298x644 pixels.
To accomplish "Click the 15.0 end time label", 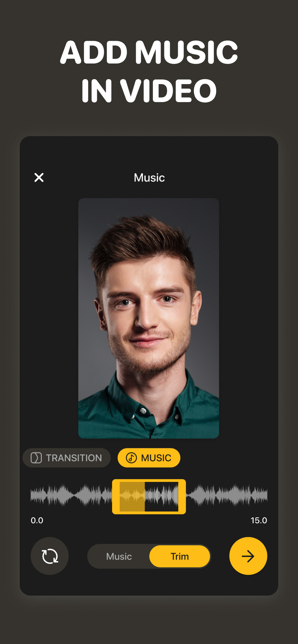I will 259,520.
